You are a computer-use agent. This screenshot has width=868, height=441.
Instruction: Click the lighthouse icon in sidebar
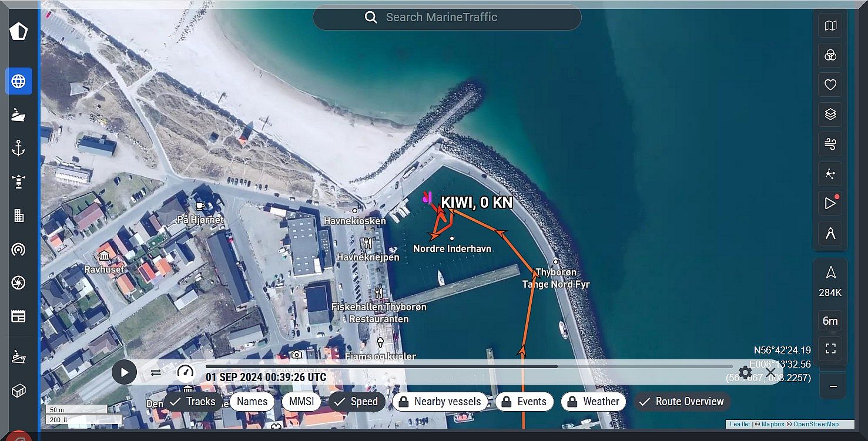click(x=19, y=181)
